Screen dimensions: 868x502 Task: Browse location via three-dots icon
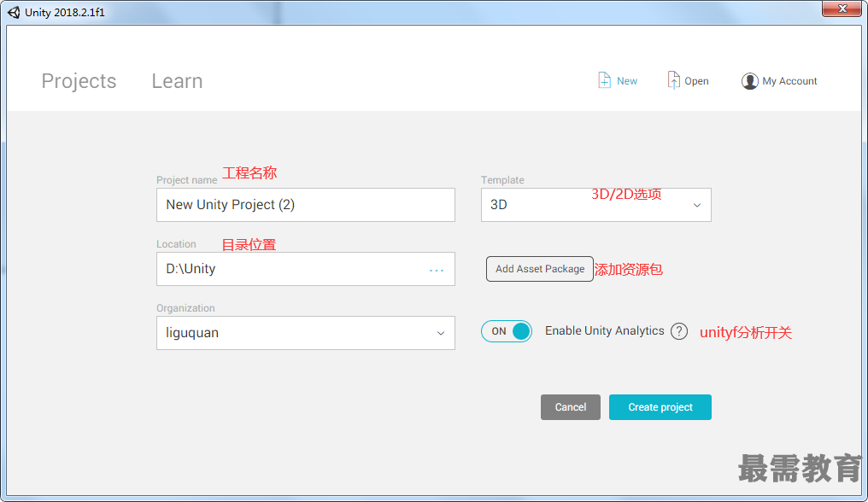tap(437, 270)
